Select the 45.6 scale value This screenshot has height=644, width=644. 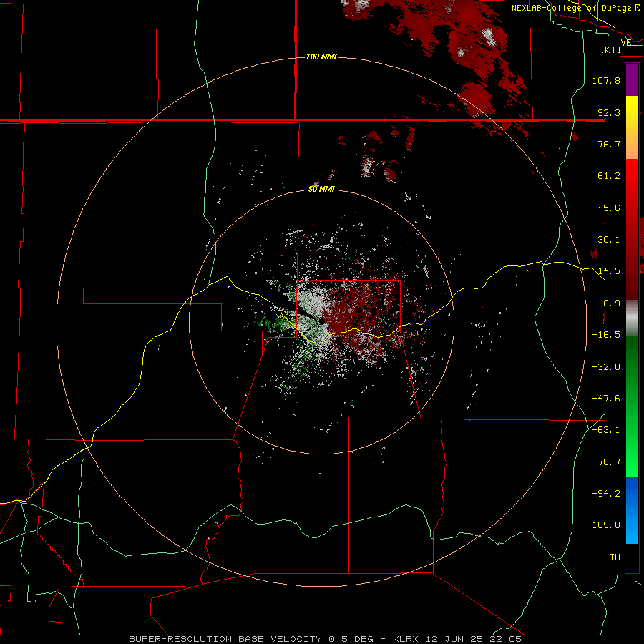coord(609,208)
